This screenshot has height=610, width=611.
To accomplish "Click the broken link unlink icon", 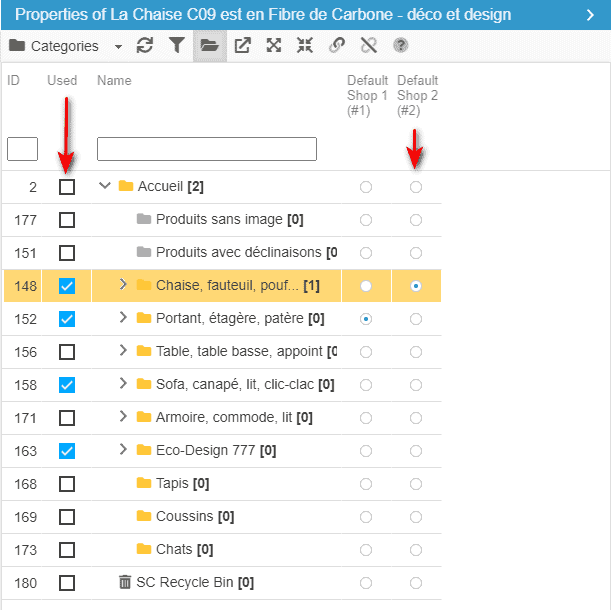I will (368, 46).
